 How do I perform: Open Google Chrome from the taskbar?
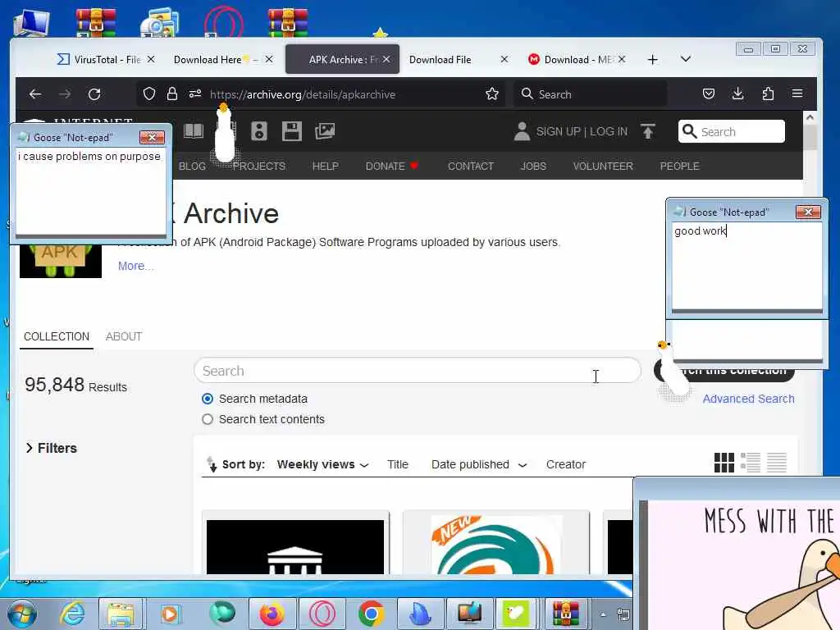[x=371, y=614]
